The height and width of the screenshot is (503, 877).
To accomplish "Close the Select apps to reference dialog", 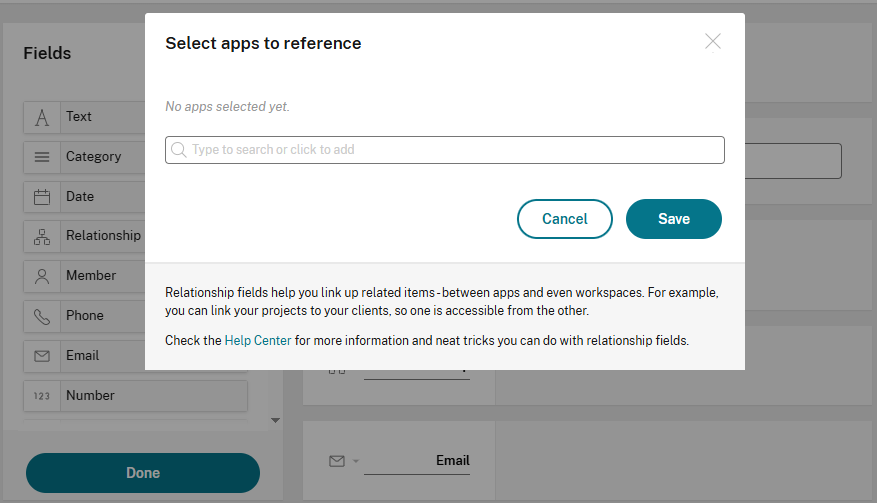I will (x=712, y=41).
